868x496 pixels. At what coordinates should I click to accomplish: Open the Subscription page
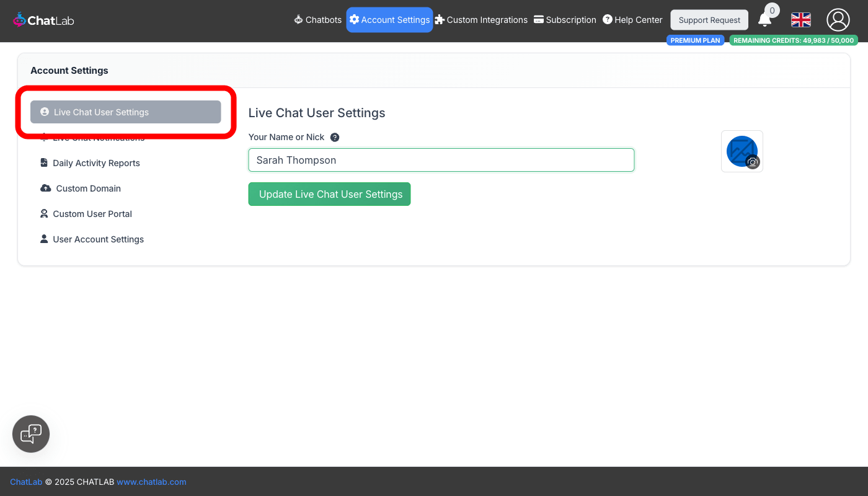pos(565,20)
